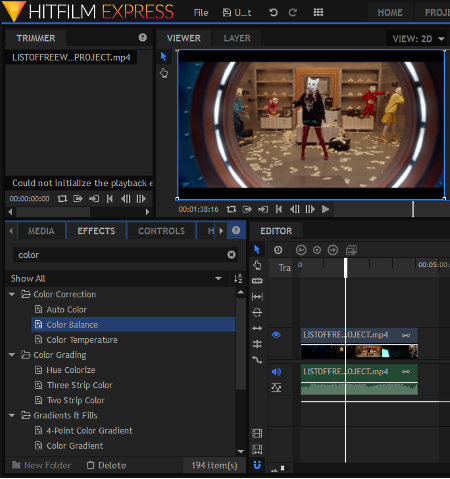
Task: Open the VIEW: 2D dropdown
Action: [x=418, y=39]
